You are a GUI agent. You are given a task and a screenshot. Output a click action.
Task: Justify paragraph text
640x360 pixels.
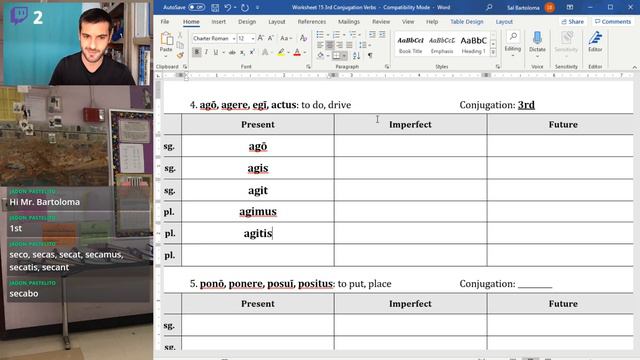349,45
